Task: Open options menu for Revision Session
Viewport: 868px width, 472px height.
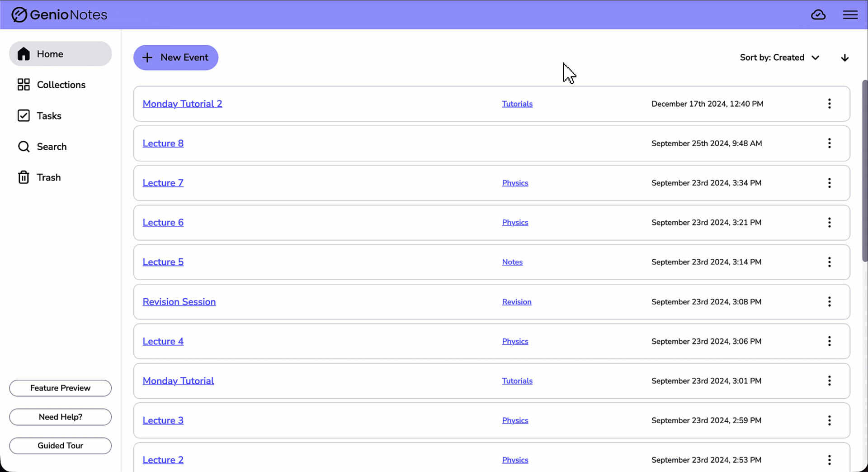Action: 830,302
